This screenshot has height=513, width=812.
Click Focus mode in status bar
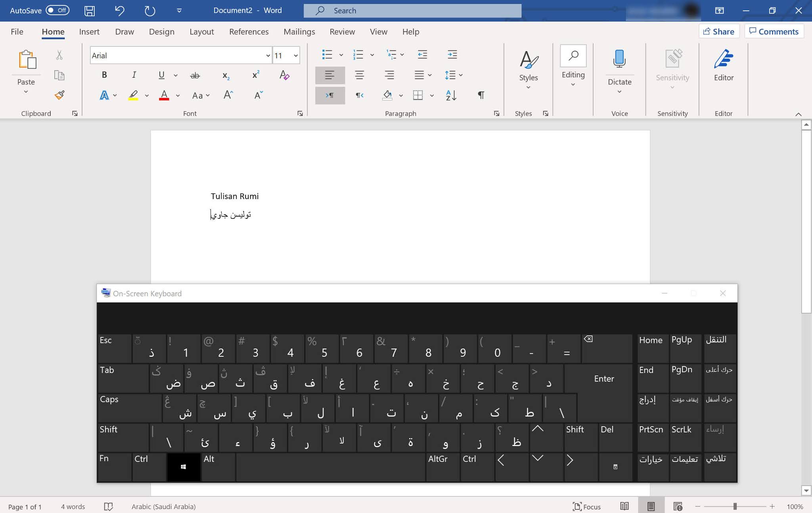587,506
